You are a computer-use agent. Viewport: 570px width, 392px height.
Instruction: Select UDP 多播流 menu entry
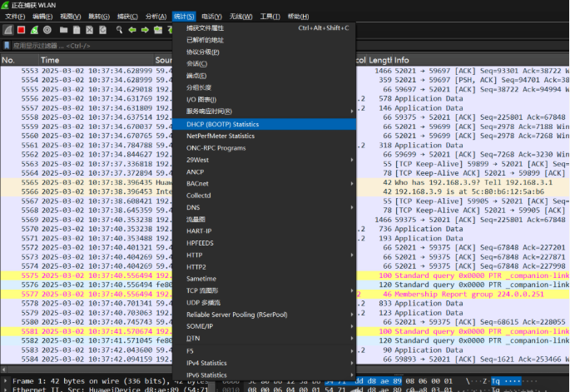(264, 303)
